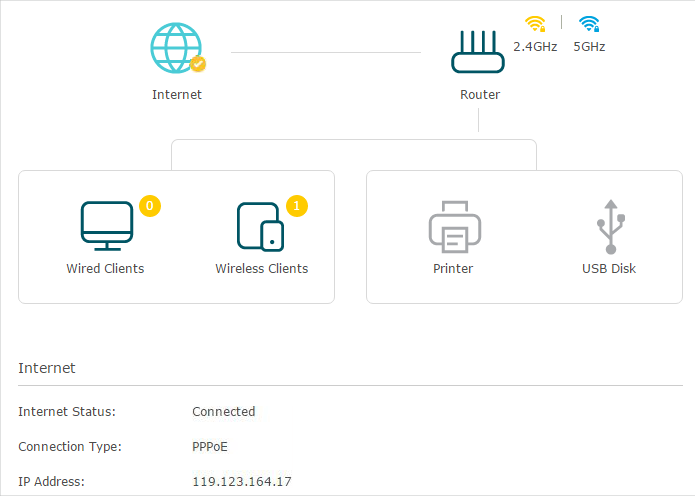This screenshot has height=496, width=695.
Task: Click the Router text label
Action: point(480,95)
